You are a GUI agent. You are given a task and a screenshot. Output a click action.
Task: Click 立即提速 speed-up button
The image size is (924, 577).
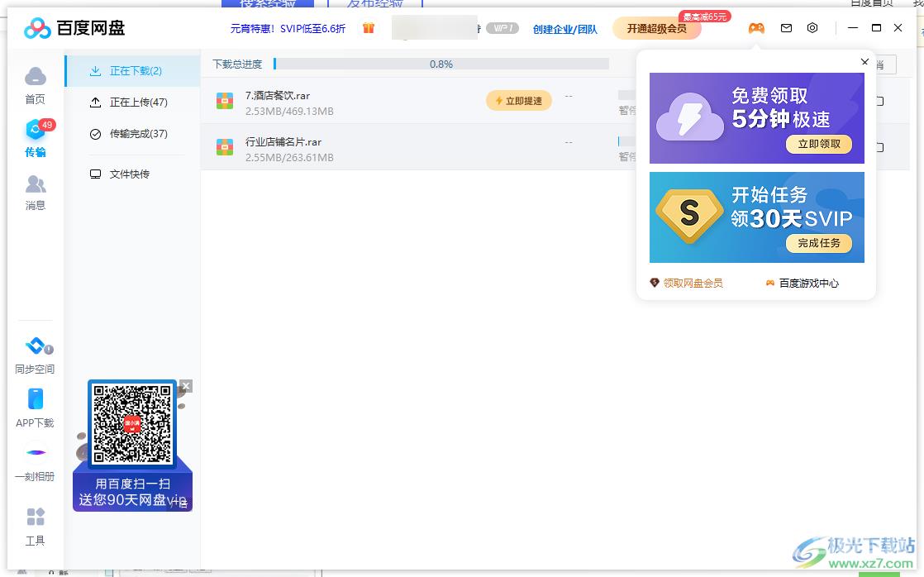[x=518, y=101]
